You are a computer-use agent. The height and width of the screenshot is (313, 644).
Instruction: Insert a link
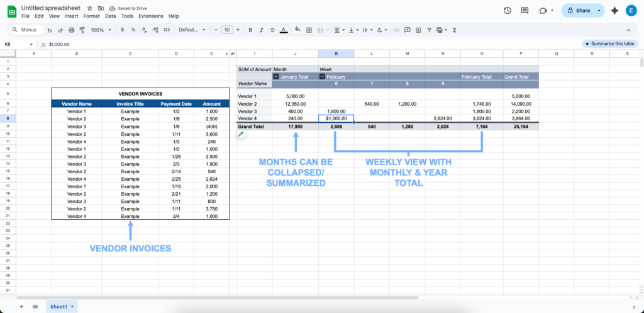coord(396,30)
